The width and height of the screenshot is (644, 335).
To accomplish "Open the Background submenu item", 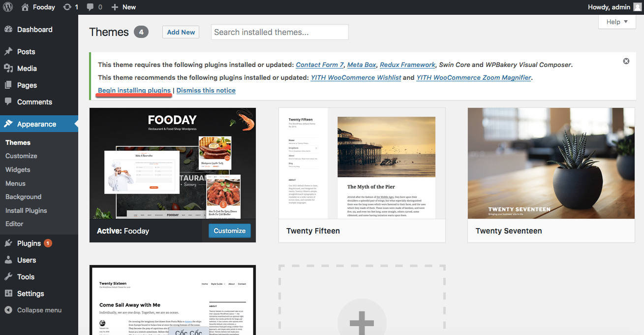I will tap(23, 197).
